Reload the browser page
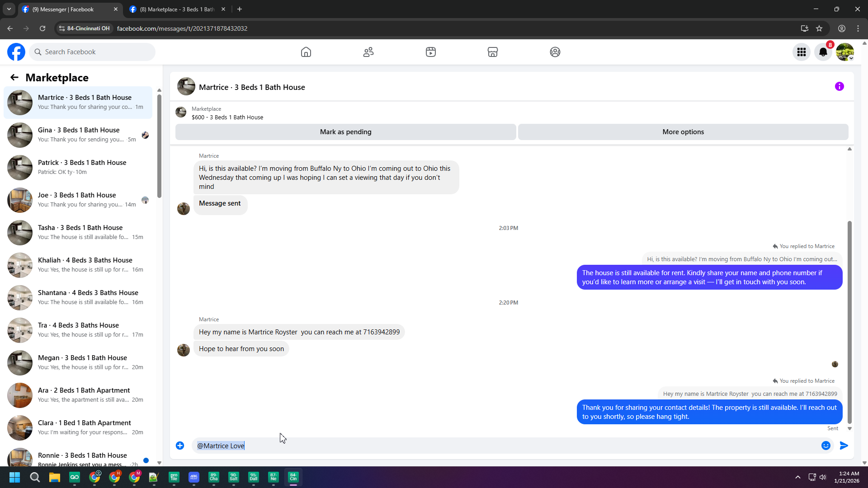868x488 pixels. pyautogui.click(x=42, y=28)
